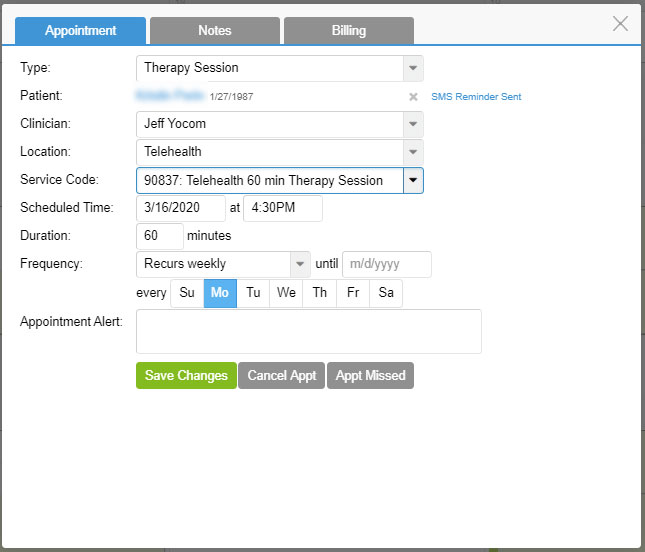Mark appointment with Appt Missed button

[x=370, y=376]
